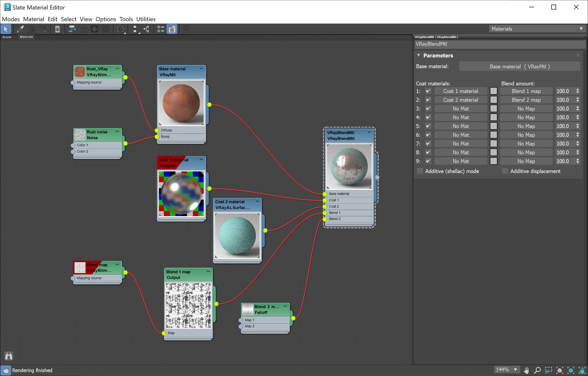588x376 pixels.
Task: Click the Delete Selected trash icon
Action: (x=57, y=29)
